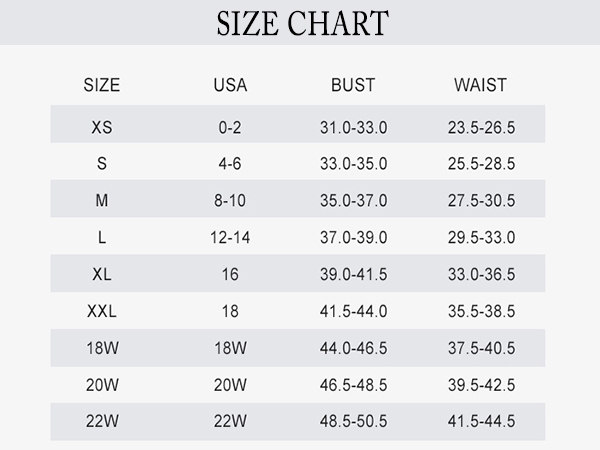Select bust value 39.0-41.5
This screenshot has width=600, height=450.
point(354,274)
